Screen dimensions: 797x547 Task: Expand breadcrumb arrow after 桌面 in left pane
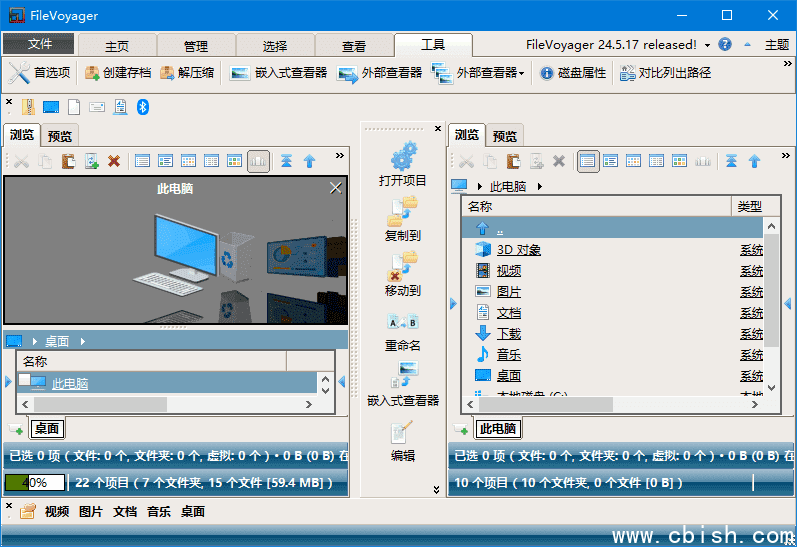pyautogui.click(x=83, y=342)
